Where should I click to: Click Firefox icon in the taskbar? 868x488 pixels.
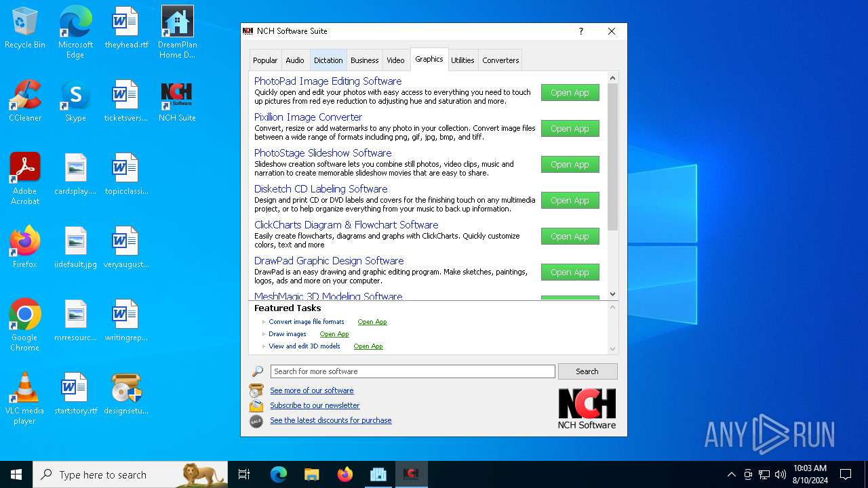click(345, 474)
